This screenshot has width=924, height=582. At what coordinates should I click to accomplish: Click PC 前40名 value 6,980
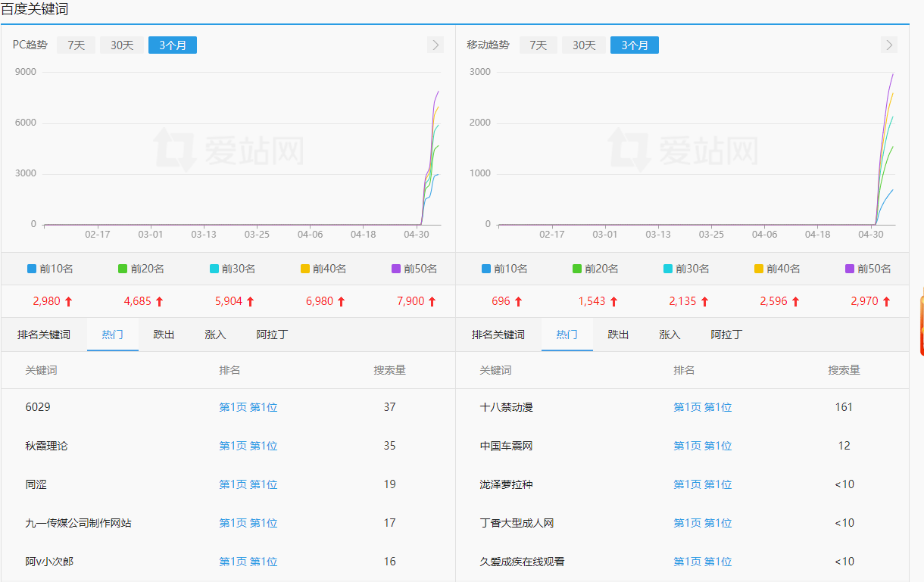pyautogui.click(x=320, y=301)
